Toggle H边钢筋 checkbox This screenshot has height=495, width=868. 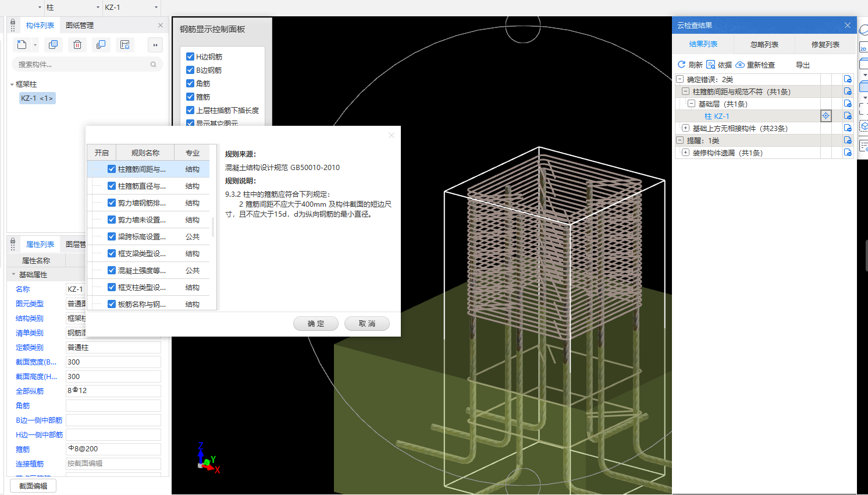190,56
